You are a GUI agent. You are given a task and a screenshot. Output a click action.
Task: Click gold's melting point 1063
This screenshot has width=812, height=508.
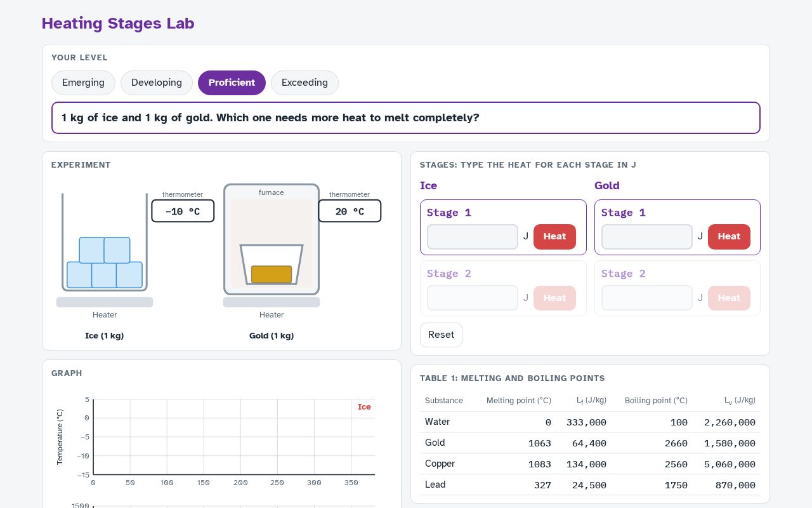tap(540, 443)
